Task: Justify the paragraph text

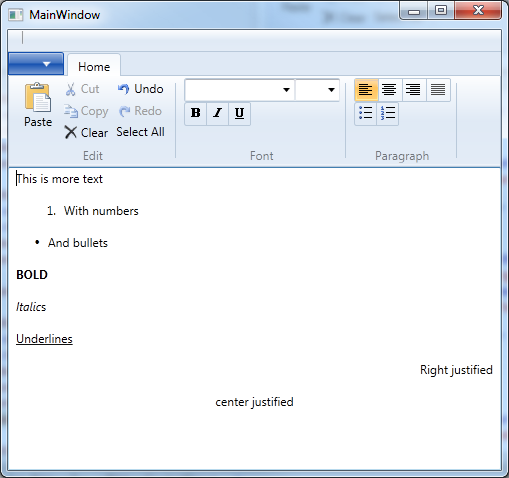Action: 438,90
